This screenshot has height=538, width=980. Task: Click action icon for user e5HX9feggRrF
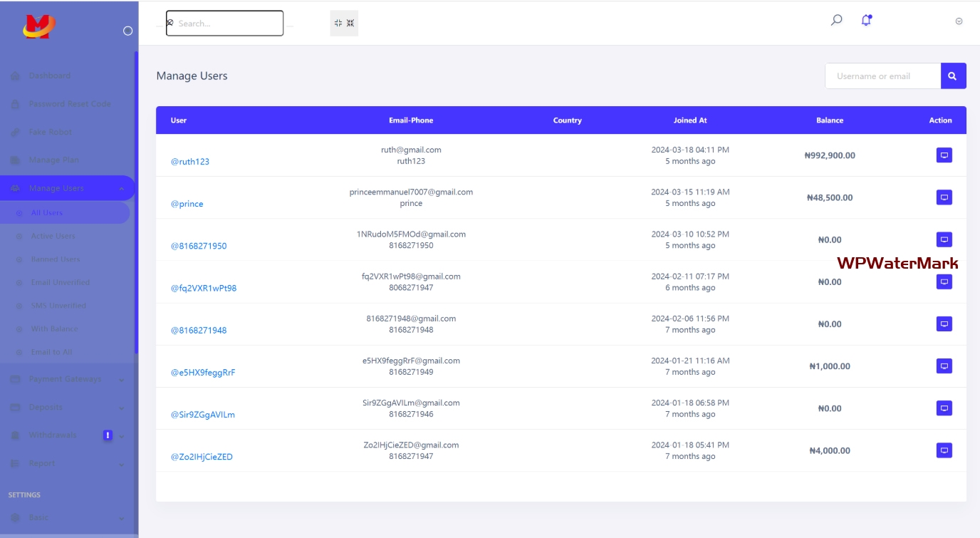pos(944,366)
